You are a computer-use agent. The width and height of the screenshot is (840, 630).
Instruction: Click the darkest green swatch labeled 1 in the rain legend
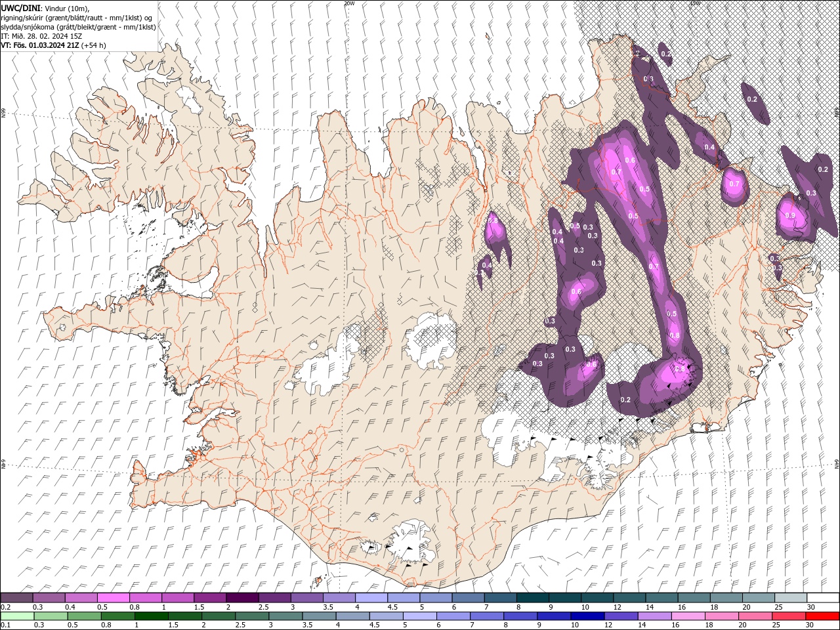tap(152, 616)
